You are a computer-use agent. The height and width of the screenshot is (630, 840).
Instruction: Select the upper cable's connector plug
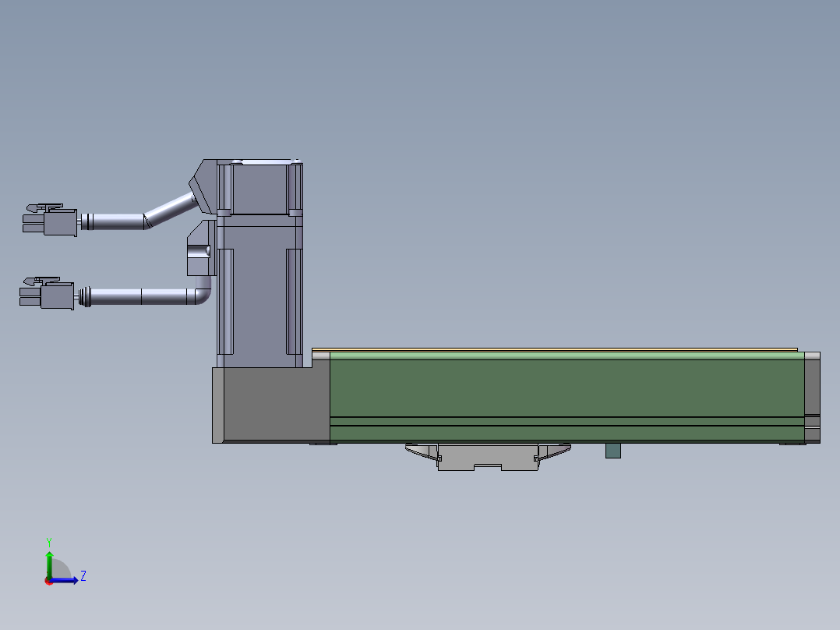(x=55, y=222)
